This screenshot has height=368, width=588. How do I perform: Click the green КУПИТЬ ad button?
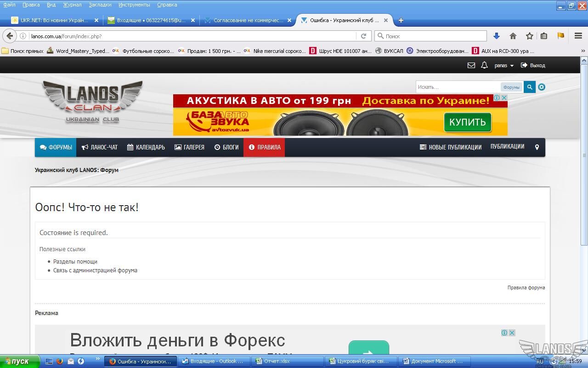(x=467, y=122)
